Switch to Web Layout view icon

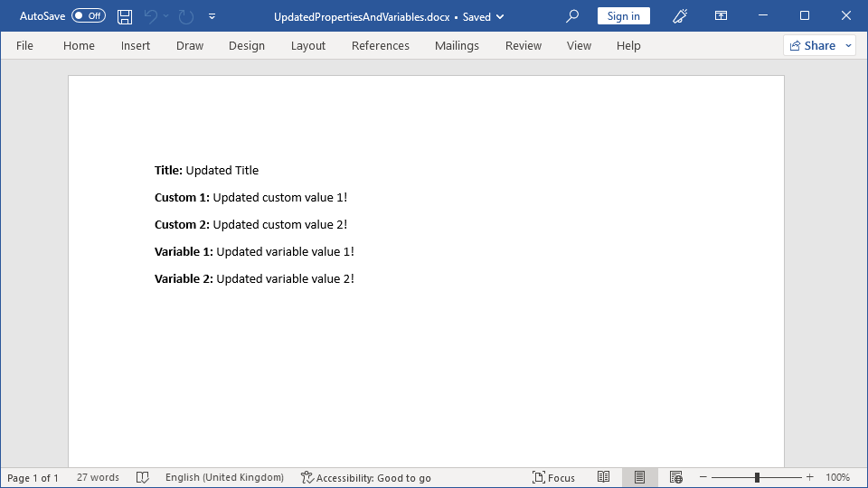[675, 477]
